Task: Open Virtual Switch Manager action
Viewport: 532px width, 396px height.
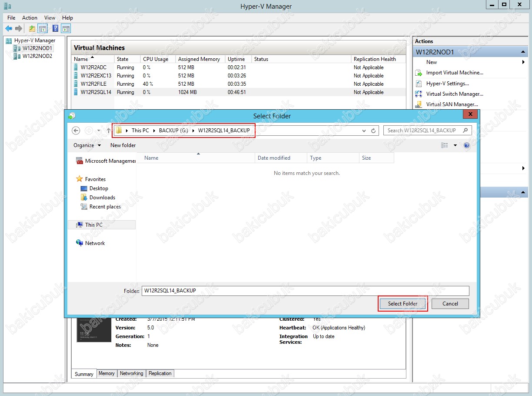Action: (x=455, y=94)
